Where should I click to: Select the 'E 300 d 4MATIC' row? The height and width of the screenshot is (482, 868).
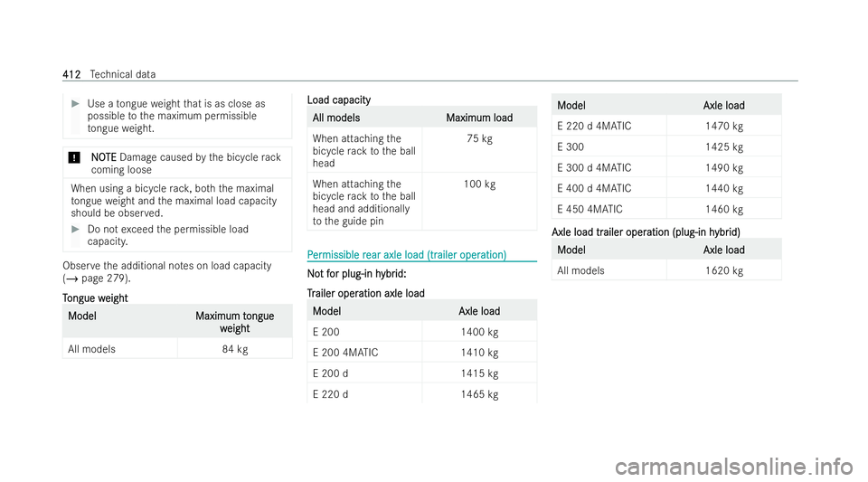pyautogui.click(x=666, y=167)
